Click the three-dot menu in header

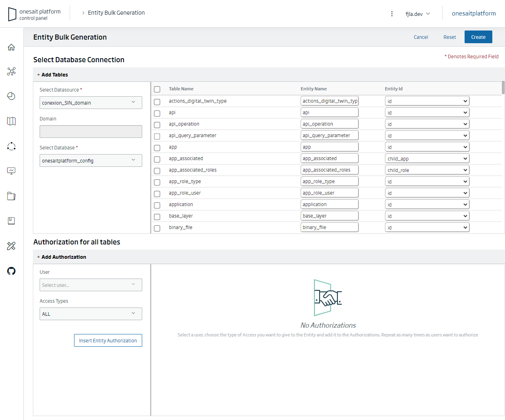click(392, 14)
